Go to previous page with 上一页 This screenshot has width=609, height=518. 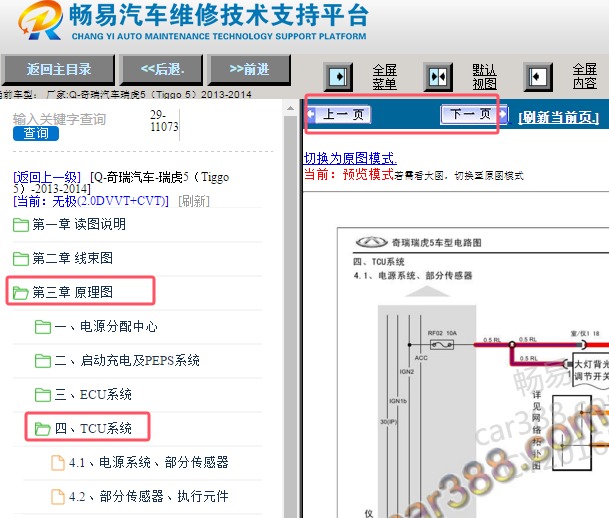[x=339, y=114]
